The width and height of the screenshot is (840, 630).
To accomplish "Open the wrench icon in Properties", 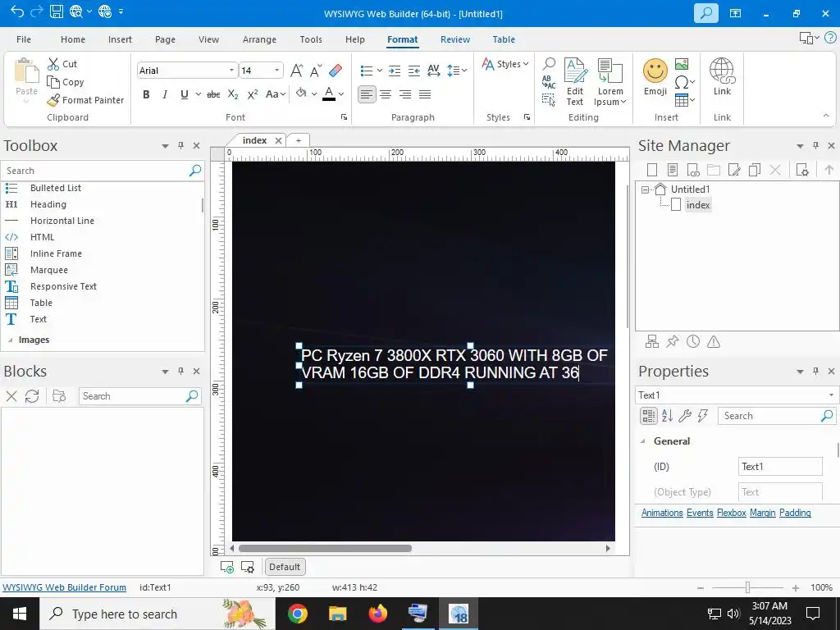I will 685,415.
